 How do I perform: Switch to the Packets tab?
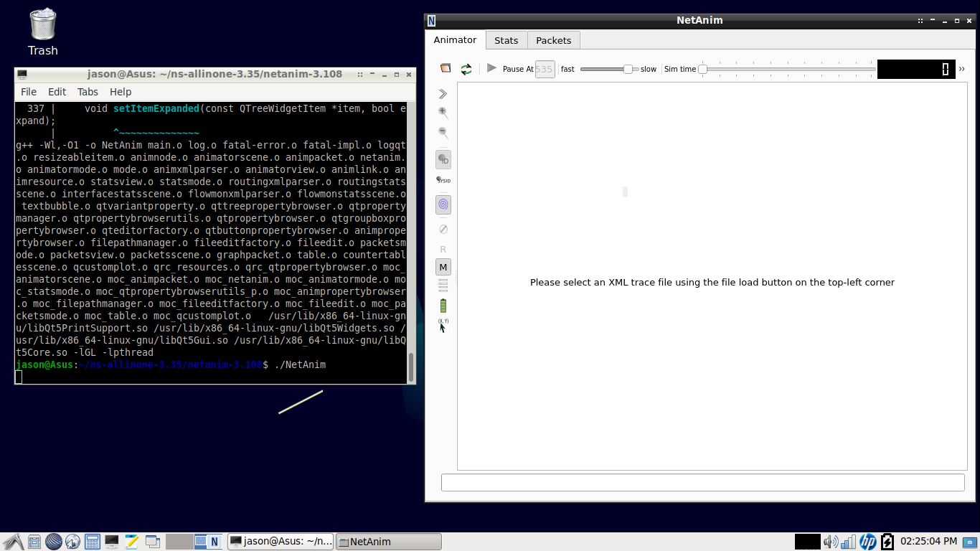[553, 40]
